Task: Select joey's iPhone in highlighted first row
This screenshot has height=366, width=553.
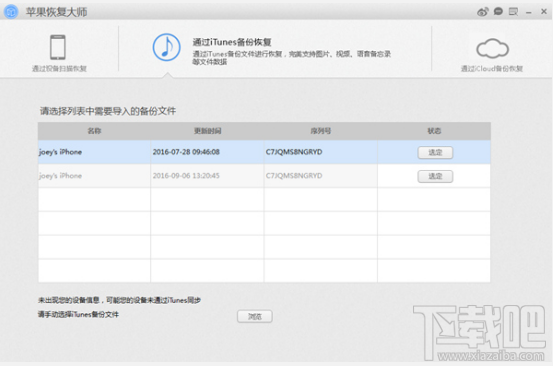Action: (x=60, y=152)
